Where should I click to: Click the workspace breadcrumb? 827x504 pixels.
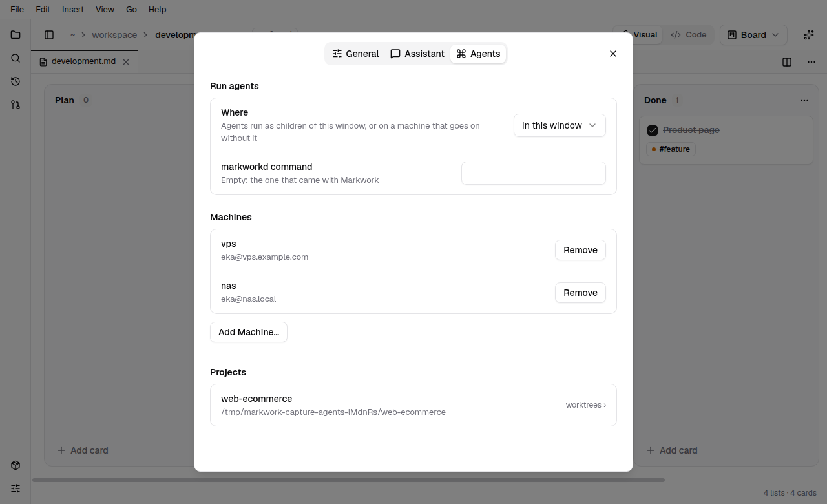[114, 35]
